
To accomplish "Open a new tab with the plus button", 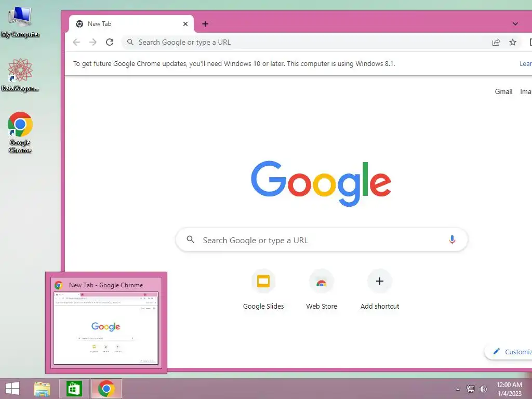I will [x=205, y=24].
